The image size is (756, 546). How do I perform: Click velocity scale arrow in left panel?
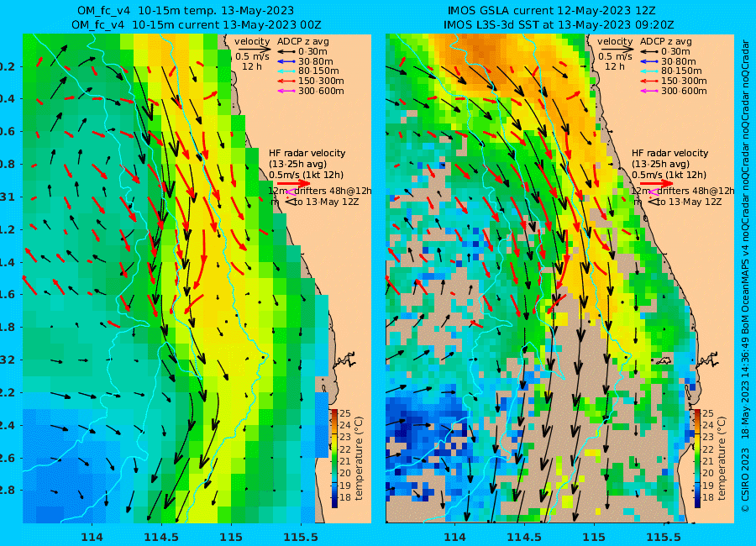coord(253,50)
